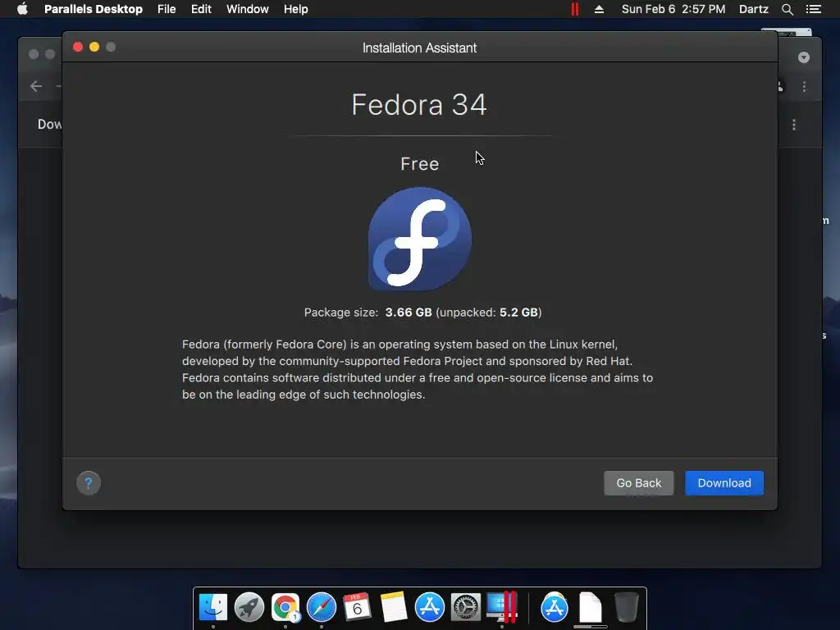The height and width of the screenshot is (630, 840).
Task: Click the date and time in menu bar
Action: 673,9
